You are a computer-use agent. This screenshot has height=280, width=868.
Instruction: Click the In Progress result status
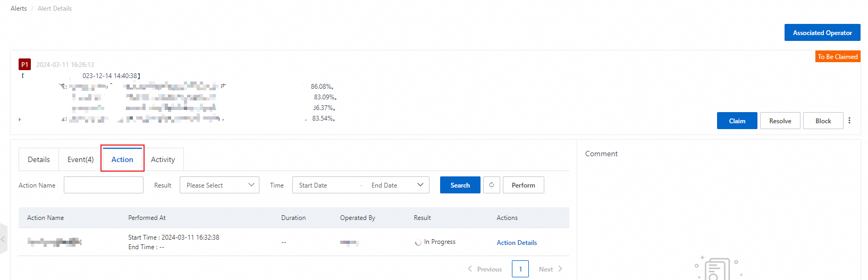(435, 242)
